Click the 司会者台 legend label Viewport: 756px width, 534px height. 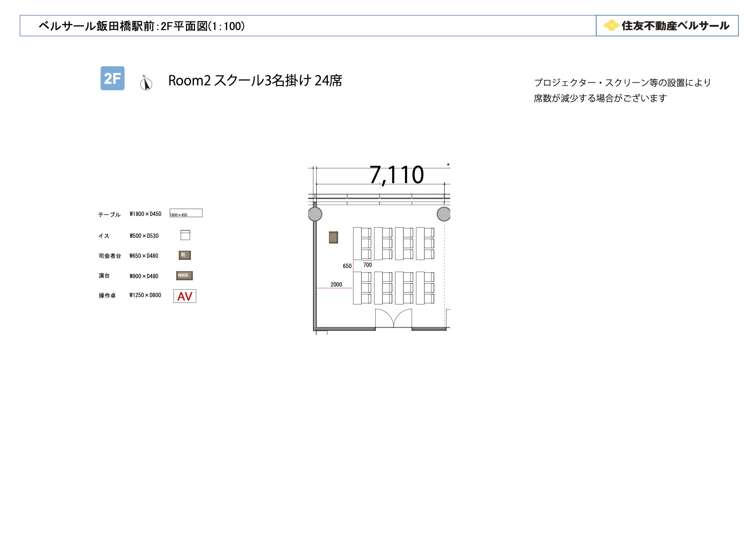110,256
